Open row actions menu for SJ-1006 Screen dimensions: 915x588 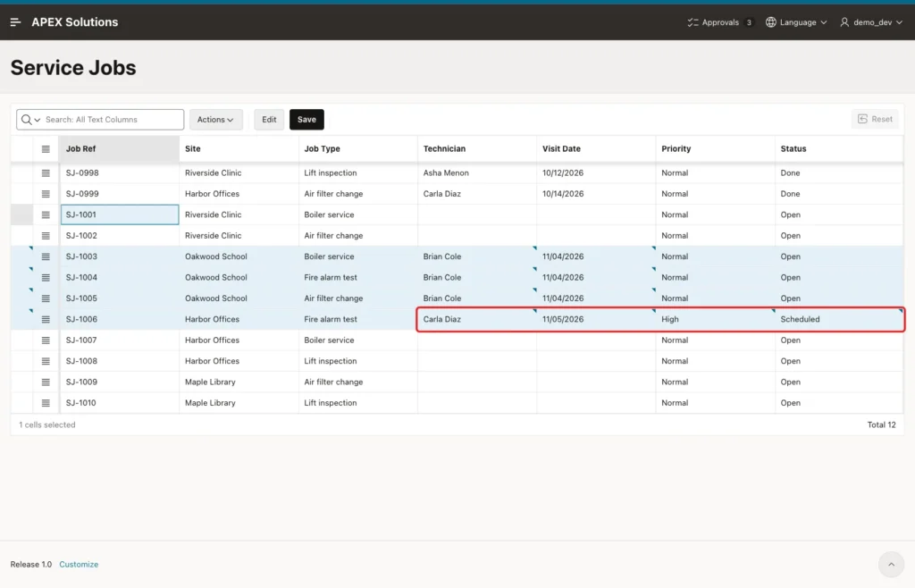[46, 320]
